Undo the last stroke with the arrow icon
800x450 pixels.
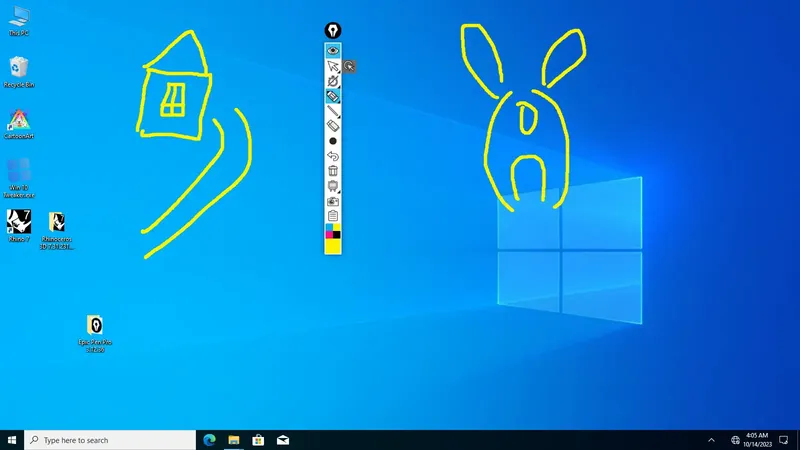point(333,156)
